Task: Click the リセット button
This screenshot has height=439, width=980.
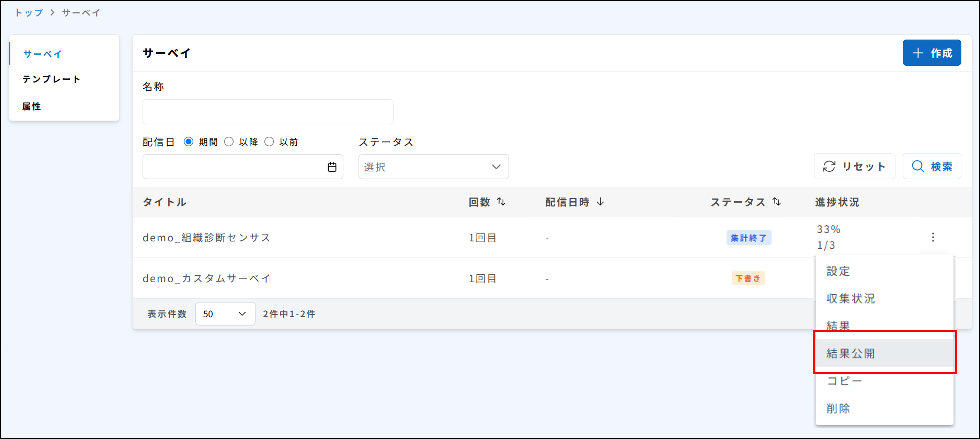Action: (854, 166)
